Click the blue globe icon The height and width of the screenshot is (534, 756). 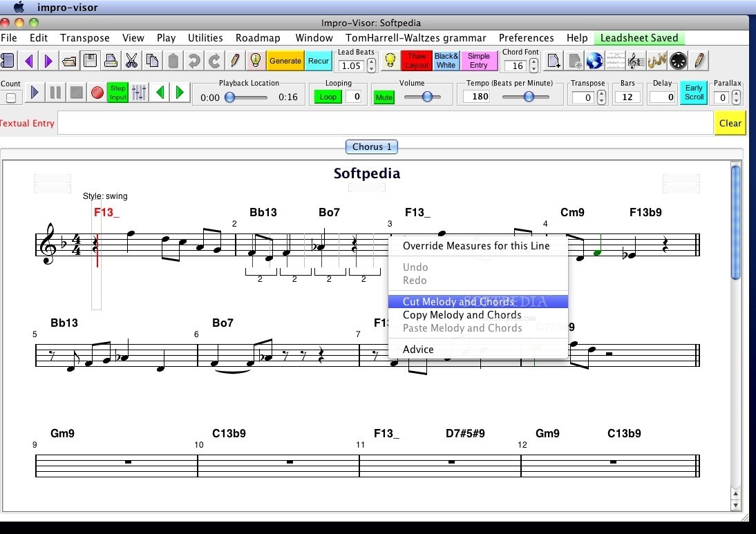click(x=594, y=61)
